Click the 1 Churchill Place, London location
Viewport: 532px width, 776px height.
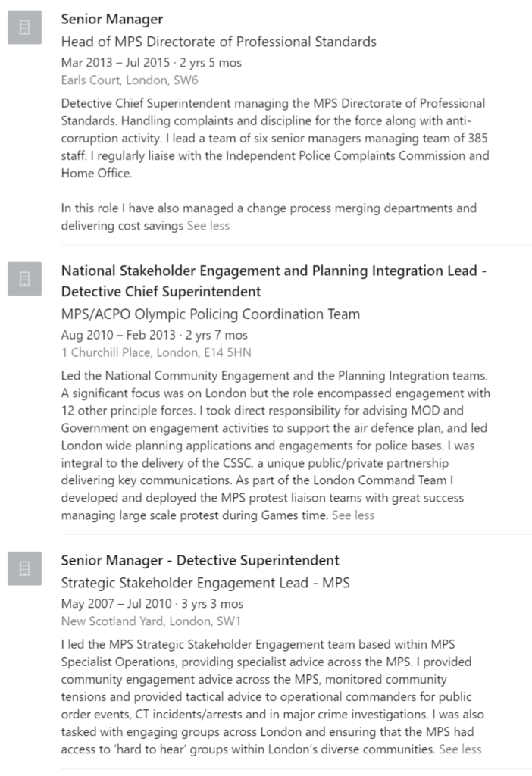(156, 352)
